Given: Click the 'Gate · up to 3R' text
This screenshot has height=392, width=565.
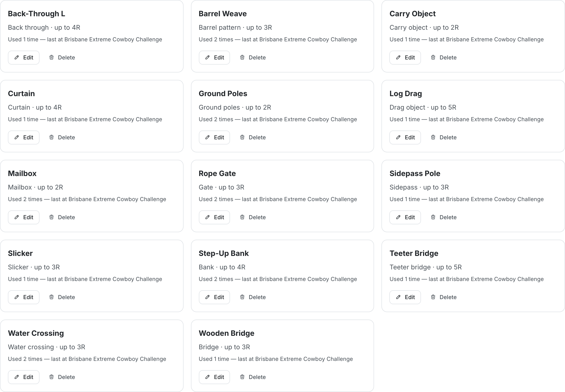Looking at the screenshot, I should 222,187.
